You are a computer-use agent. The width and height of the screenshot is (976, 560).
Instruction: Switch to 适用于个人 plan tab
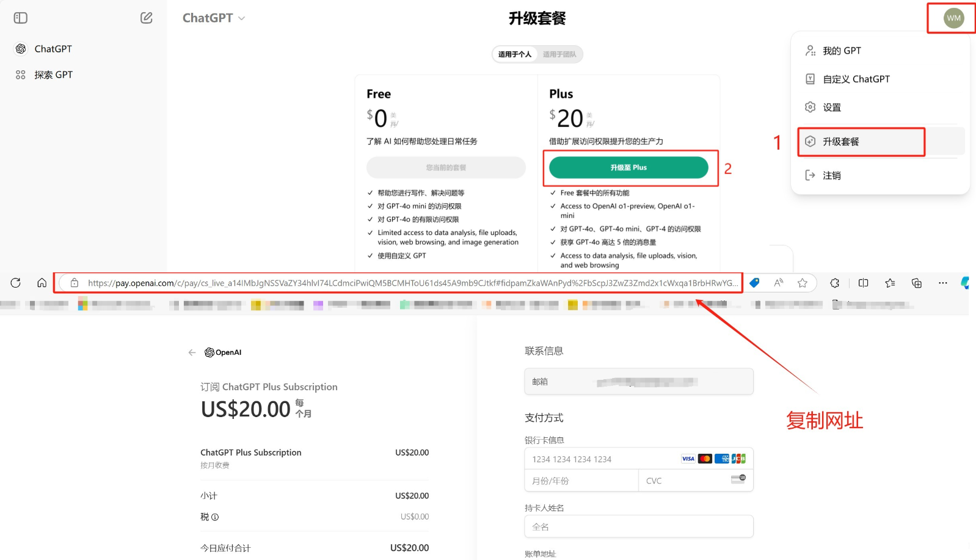(x=515, y=54)
